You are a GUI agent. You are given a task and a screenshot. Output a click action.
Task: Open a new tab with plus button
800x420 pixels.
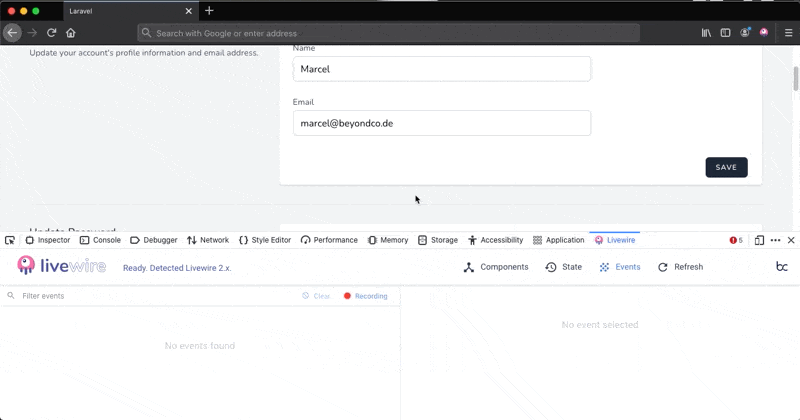209,11
